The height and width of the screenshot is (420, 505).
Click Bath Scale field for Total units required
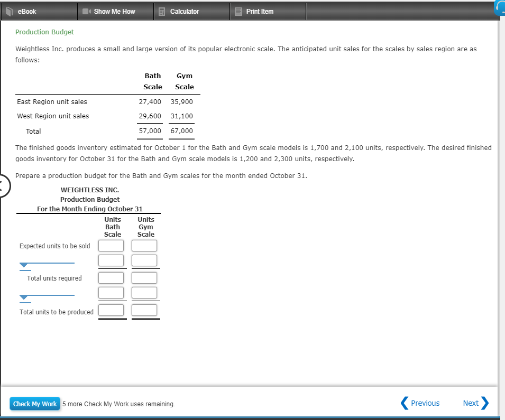(x=111, y=278)
